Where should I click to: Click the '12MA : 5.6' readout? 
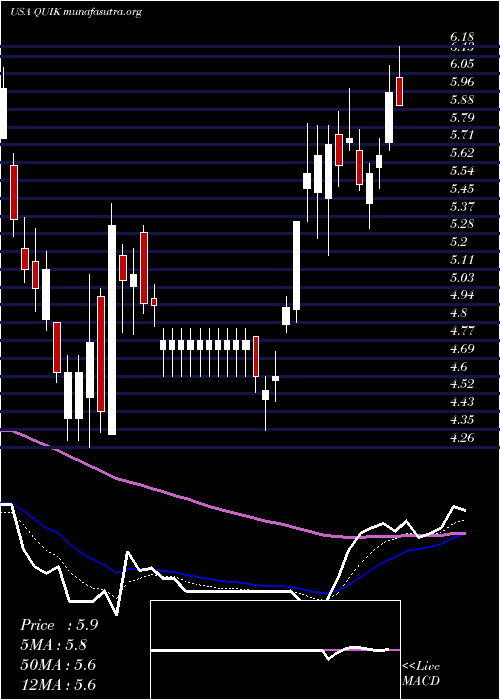58,685
